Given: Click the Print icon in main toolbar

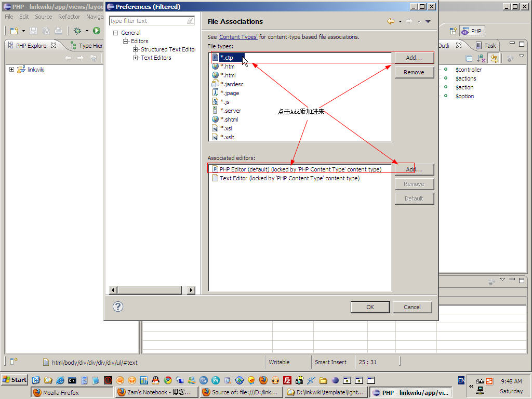Looking at the screenshot, I should coord(58,31).
